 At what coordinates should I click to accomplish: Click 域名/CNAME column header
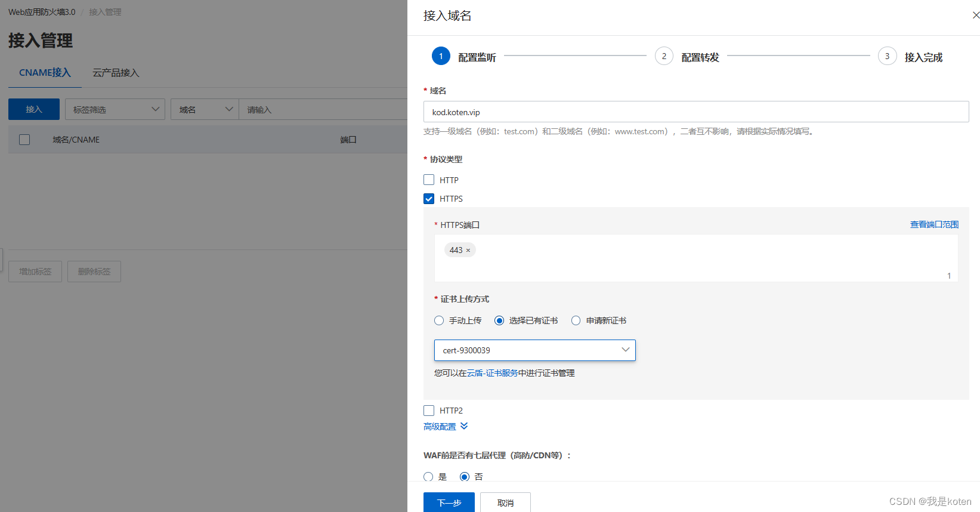click(76, 140)
